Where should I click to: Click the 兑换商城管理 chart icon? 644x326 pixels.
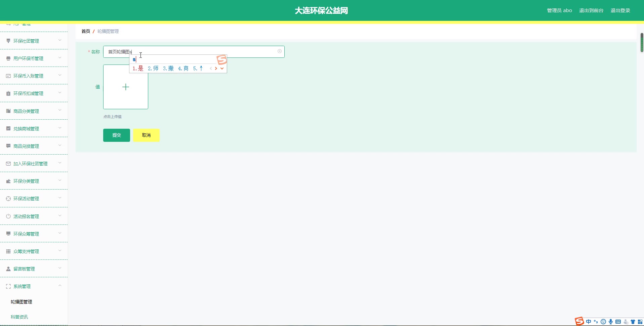click(8, 128)
